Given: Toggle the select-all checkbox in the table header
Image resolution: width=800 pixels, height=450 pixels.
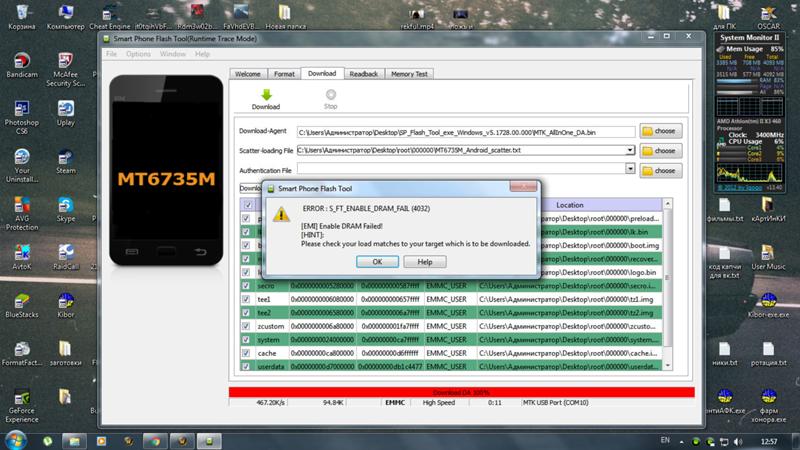Looking at the screenshot, I should [x=248, y=205].
